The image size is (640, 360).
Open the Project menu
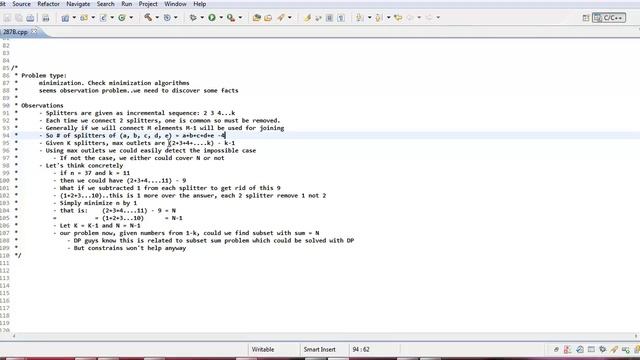pos(148,4)
